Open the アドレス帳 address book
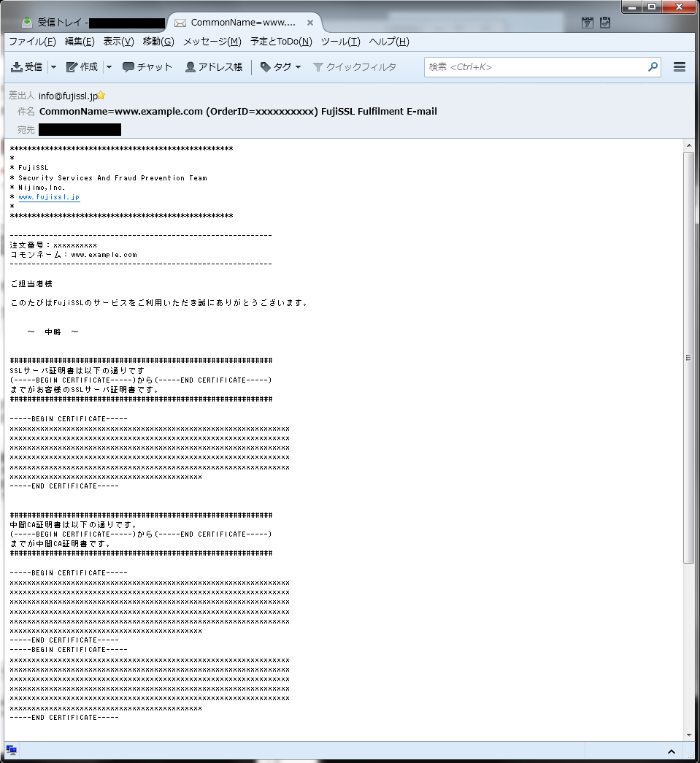Screen dimensions: 700x763 [x=214, y=67]
